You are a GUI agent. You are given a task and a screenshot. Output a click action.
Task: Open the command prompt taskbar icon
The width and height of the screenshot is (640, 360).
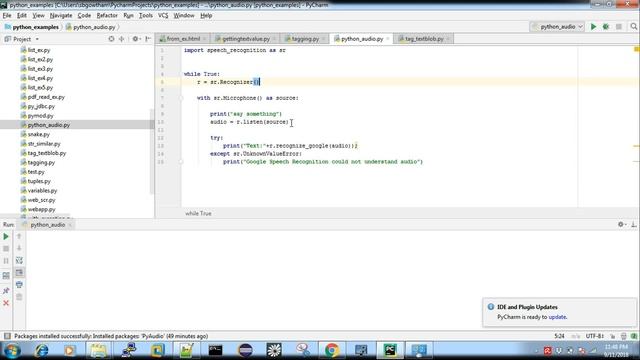[x=216, y=350]
